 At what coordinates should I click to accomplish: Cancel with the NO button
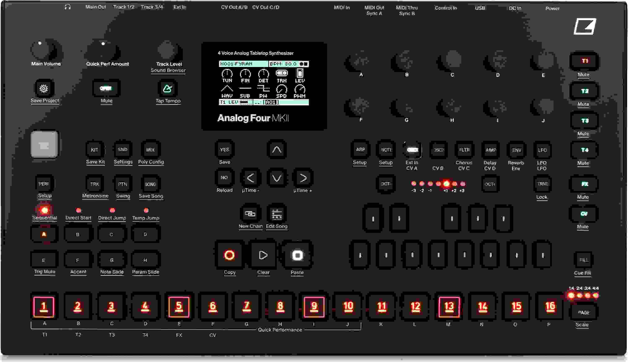pyautogui.click(x=224, y=178)
